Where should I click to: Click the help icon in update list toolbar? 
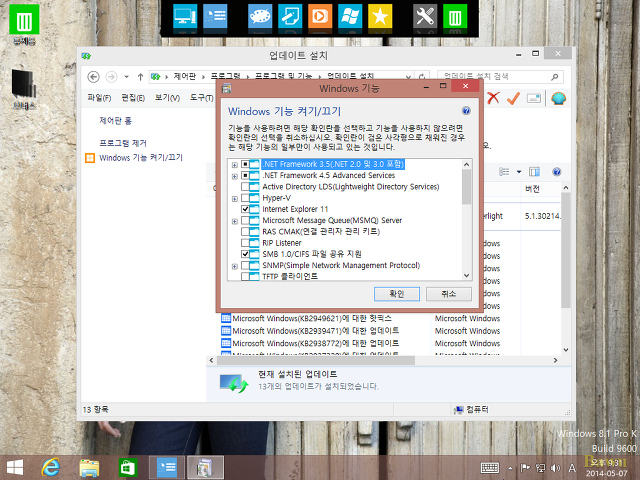coord(556,172)
